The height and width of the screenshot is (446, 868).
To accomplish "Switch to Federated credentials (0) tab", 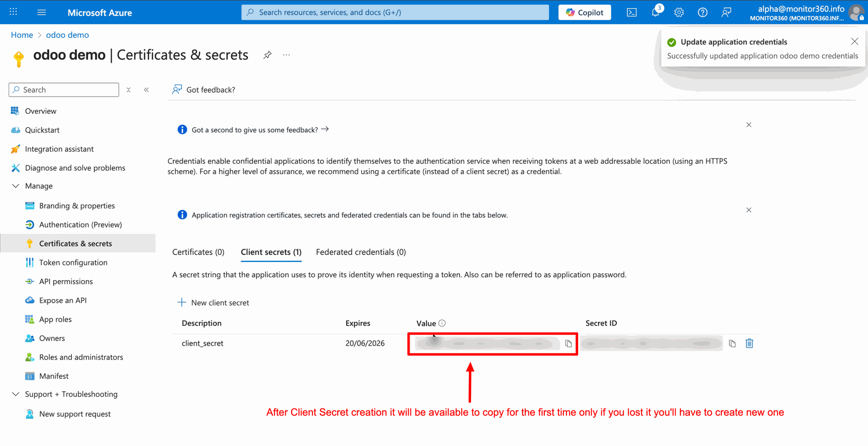I will tap(361, 252).
